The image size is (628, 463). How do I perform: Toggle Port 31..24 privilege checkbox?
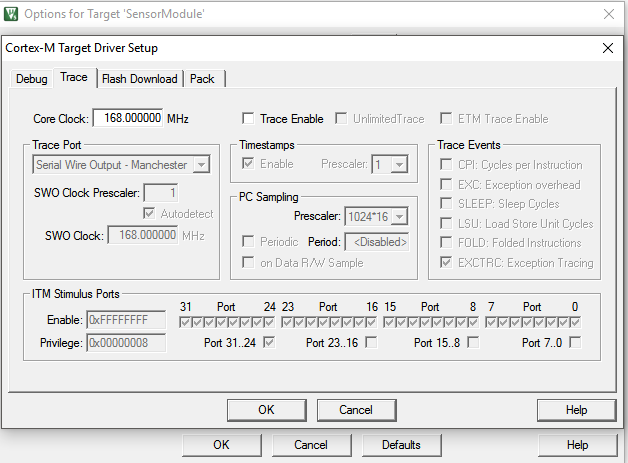coord(269,342)
